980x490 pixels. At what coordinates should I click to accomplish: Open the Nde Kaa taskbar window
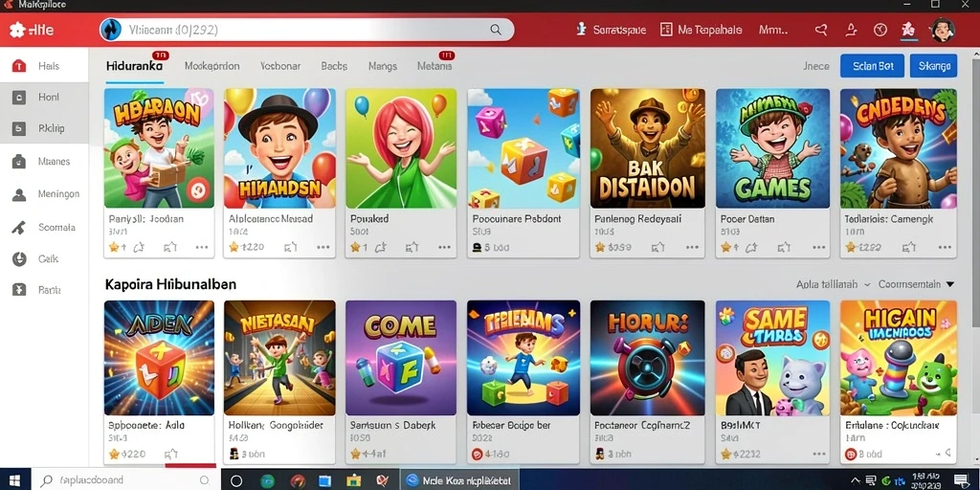(x=458, y=480)
